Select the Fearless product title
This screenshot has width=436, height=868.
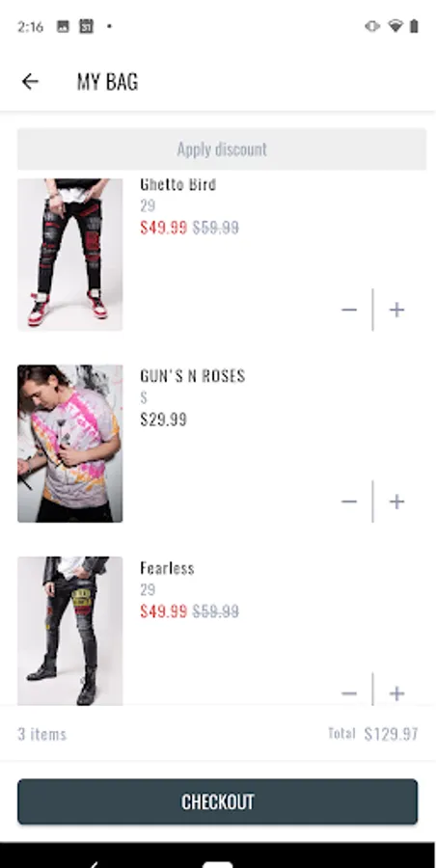(x=167, y=568)
